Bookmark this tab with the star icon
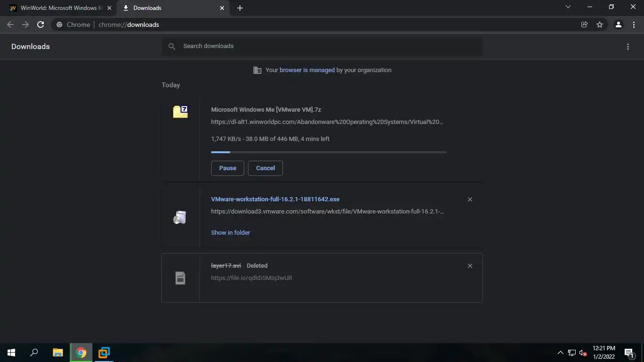This screenshot has width=644, height=362. [600, 25]
